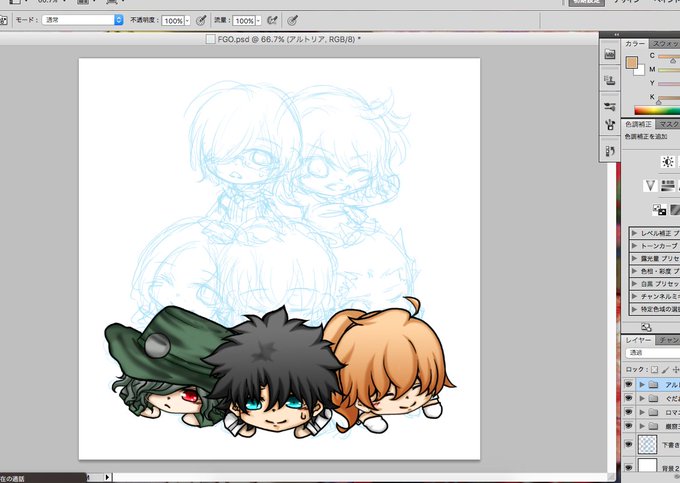Add a Brightness/Contrast adjustment
The image size is (680, 483).
[x=667, y=162]
